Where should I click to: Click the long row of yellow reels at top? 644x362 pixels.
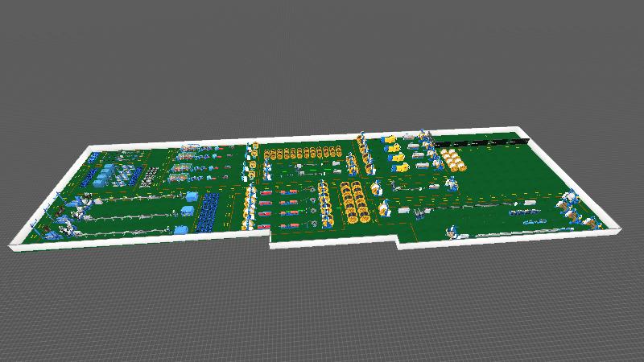(306, 153)
